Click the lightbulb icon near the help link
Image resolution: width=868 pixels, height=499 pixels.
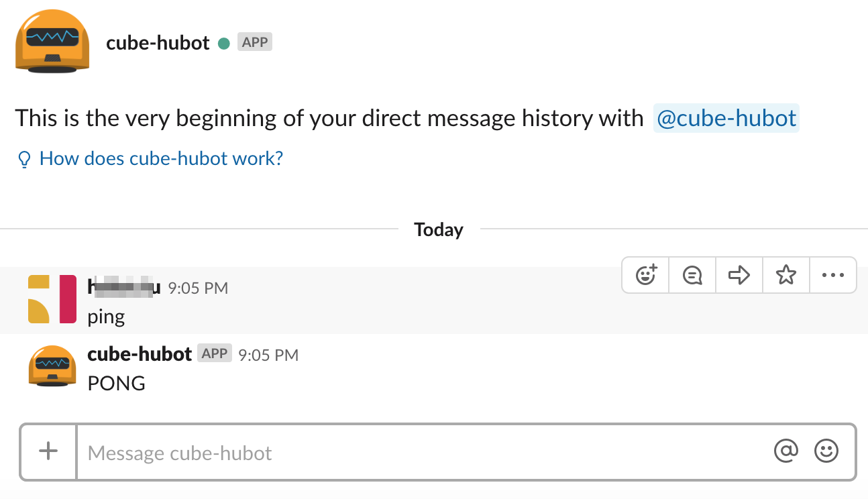[24, 160]
